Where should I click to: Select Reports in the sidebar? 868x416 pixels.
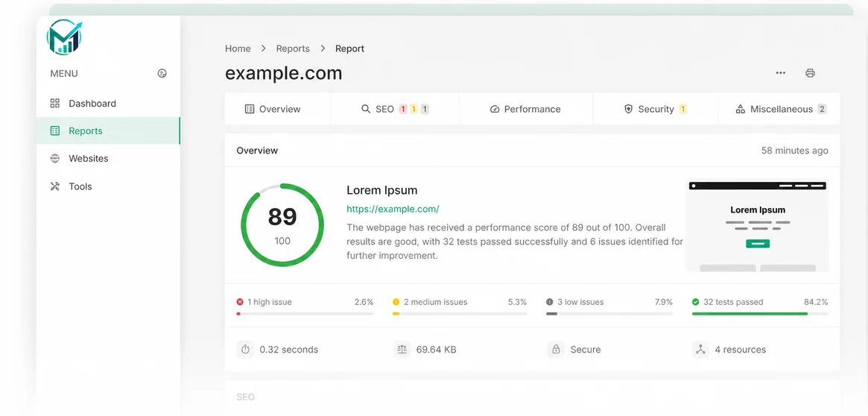[x=108, y=130]
